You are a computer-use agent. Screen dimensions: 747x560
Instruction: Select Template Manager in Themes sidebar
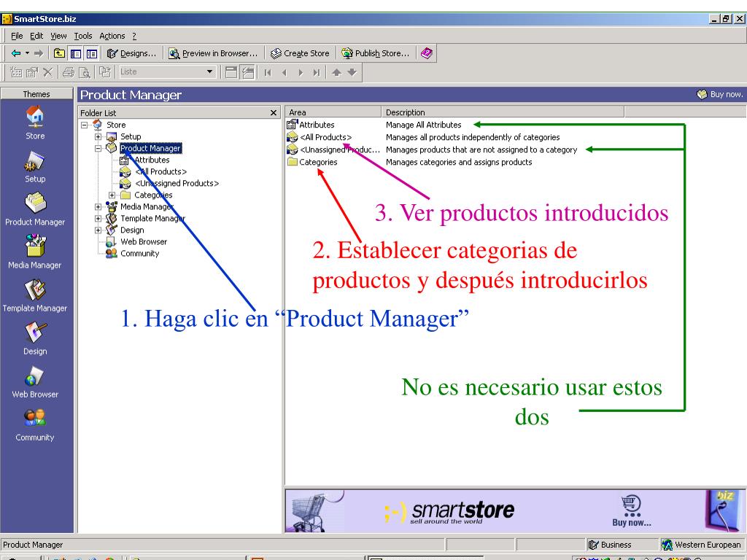tap(35, 295)
